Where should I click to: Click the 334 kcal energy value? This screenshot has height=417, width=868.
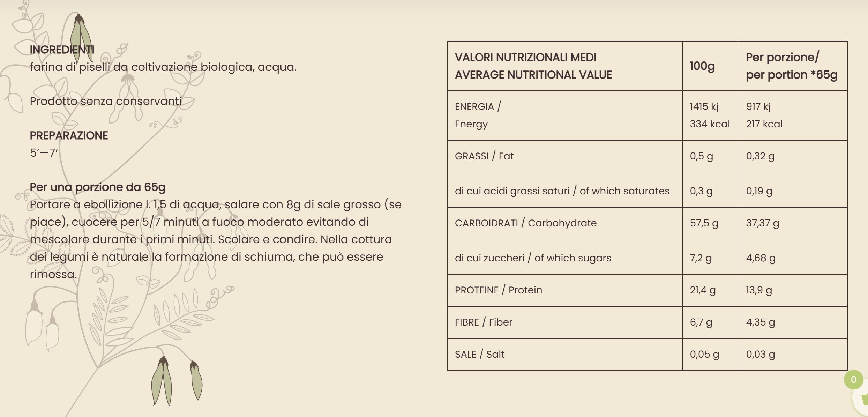pos(710,124)
